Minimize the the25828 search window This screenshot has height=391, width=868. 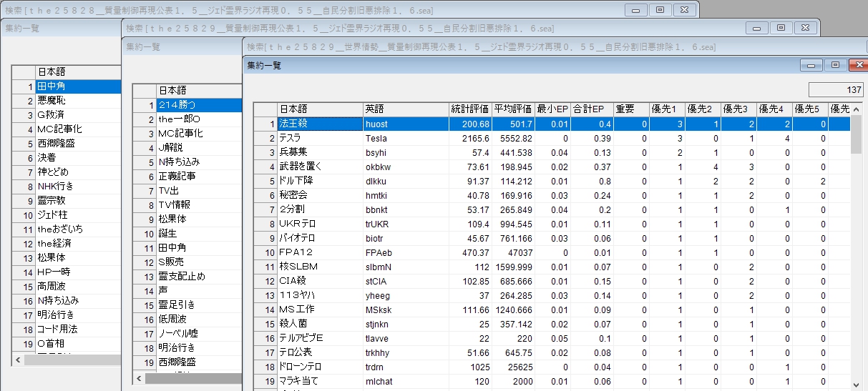(x=635, y=10)
